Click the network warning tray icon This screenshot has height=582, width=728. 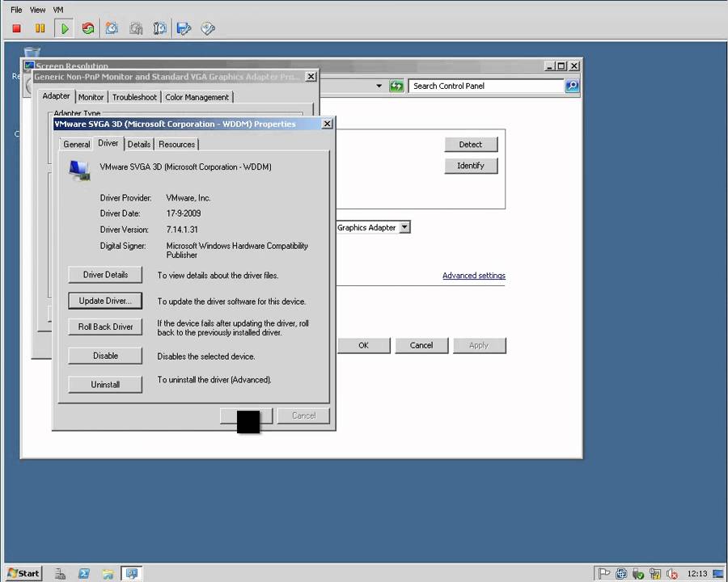(x=655, y=574)
